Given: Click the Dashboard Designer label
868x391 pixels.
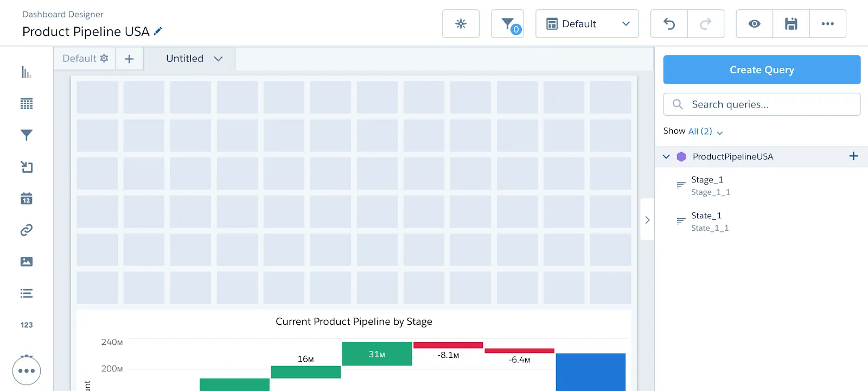Looking at the screenshot, I should tap(63, 14).
